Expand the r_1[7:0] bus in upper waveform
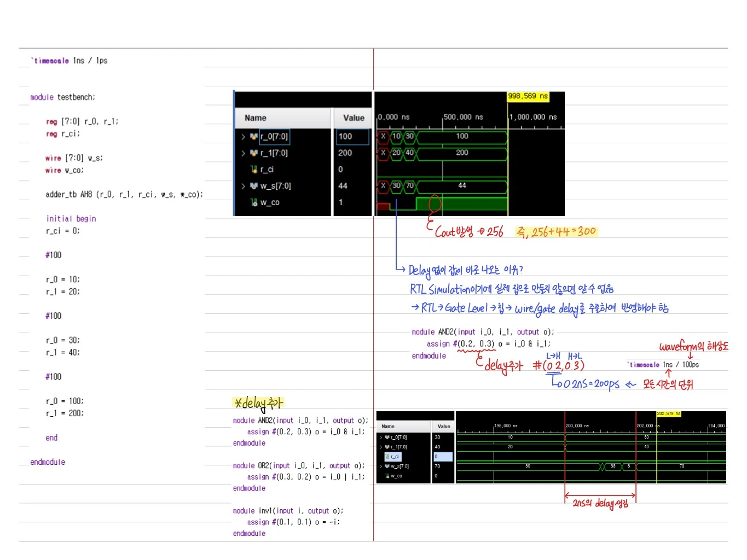 point(244,153)
